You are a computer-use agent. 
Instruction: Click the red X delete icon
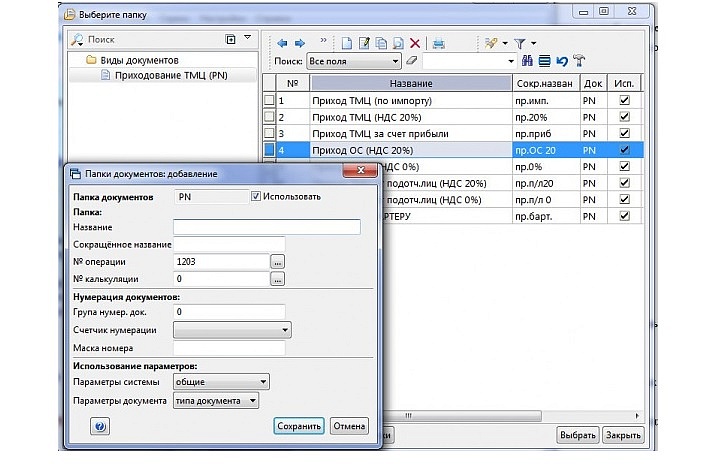click(412, 43)
